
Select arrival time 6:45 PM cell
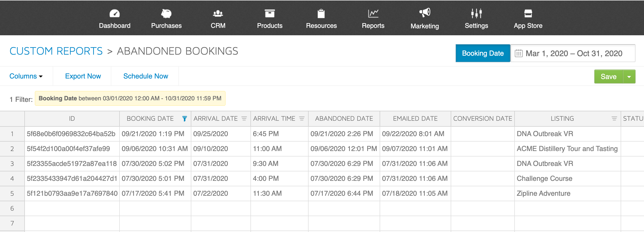pyautogui.click(x=280, y=134)
